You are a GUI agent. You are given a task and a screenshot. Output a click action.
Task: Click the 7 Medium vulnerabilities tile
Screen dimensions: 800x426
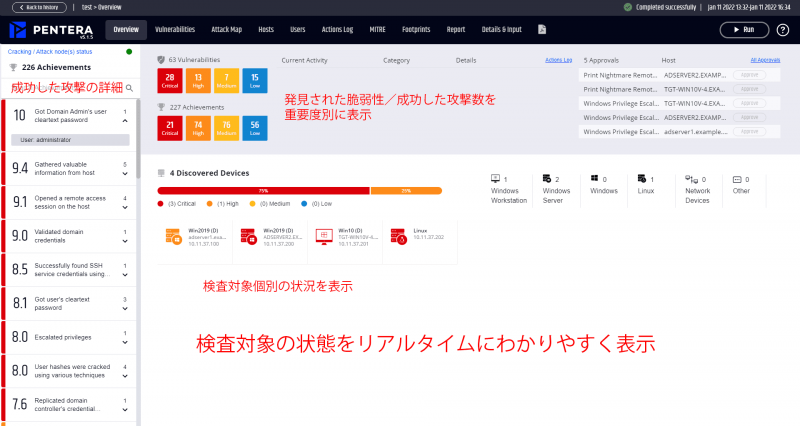coord(227,81)
